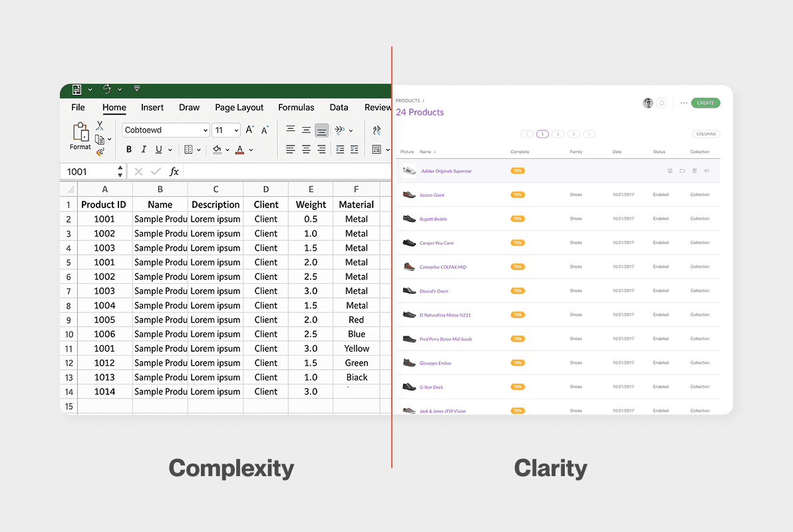This screenshot has height=532, width=793.
Task: Decrease font size with the small A icon
Action: point(265,130)
